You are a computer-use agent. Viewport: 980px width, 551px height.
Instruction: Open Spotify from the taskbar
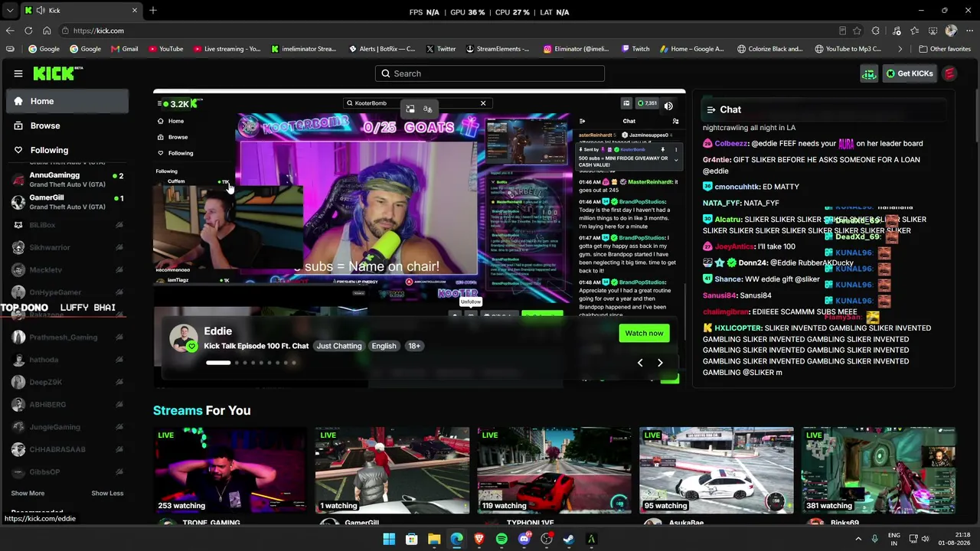tap(501, 540)
